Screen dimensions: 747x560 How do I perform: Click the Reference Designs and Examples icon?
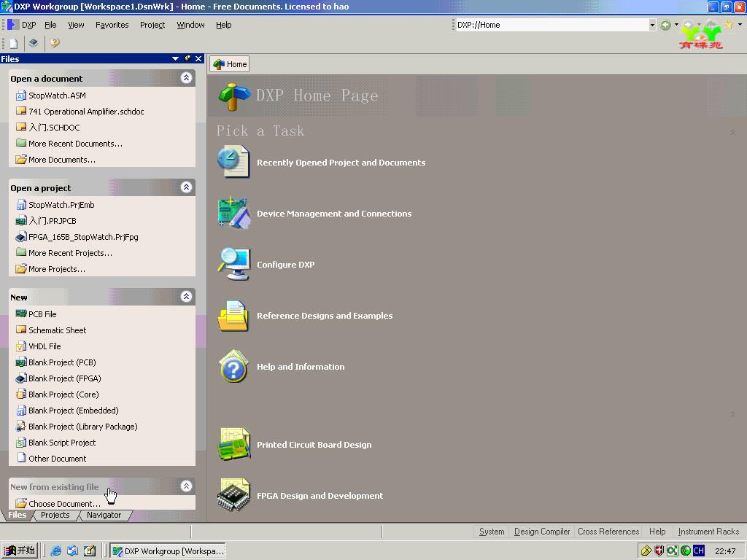tap(233, 315)
